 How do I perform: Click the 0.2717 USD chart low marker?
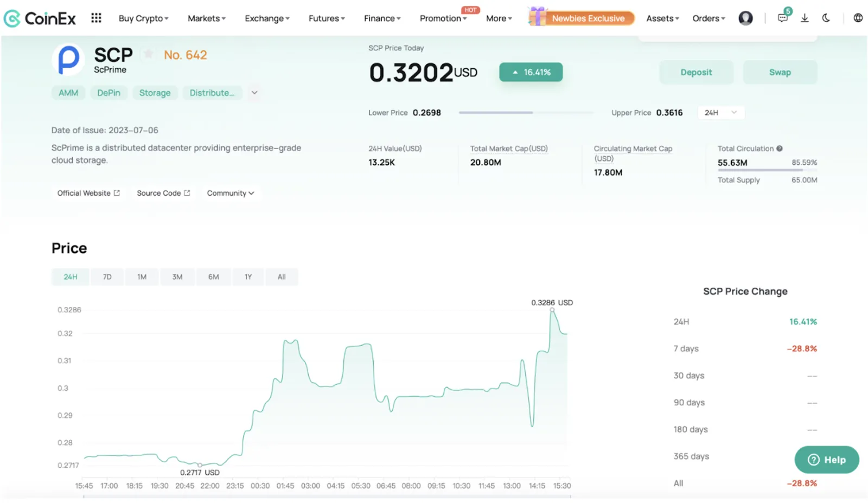200,465
